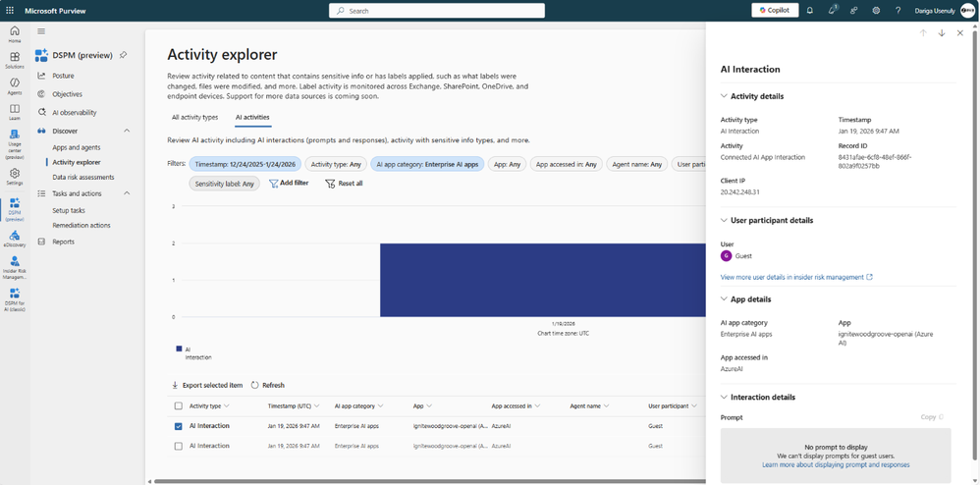The width and height of the screenshot is (980, 485).
Task: View more user details in insider risk management
Action: pos(796,277)
